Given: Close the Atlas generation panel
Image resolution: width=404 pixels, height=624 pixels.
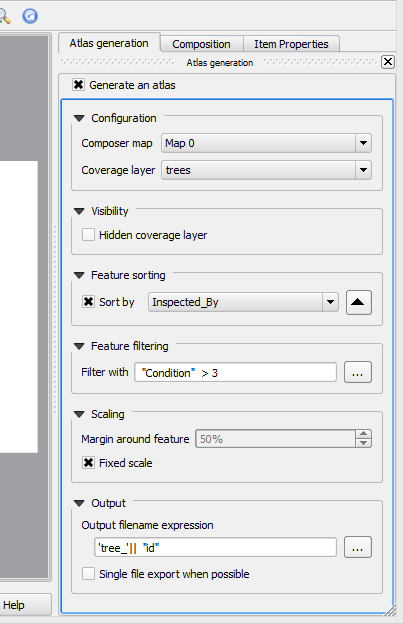Looking at the screenshot, I should [x=388, y=62].
